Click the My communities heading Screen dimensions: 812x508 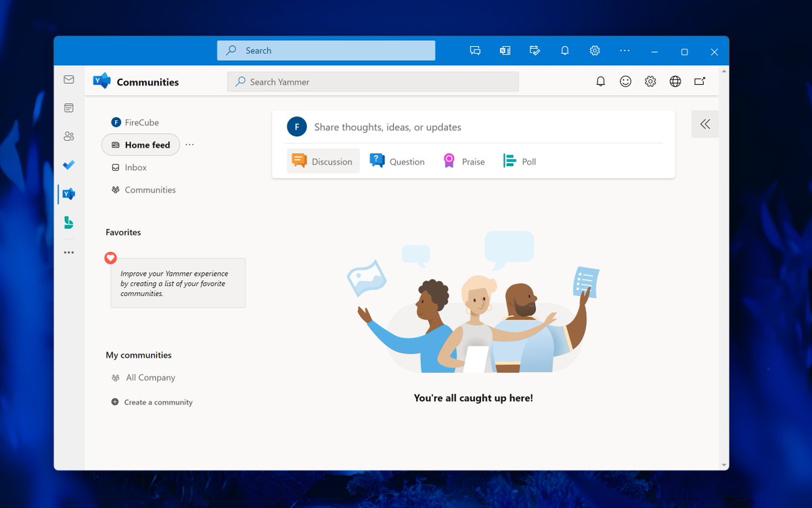[x=139, y=355]
